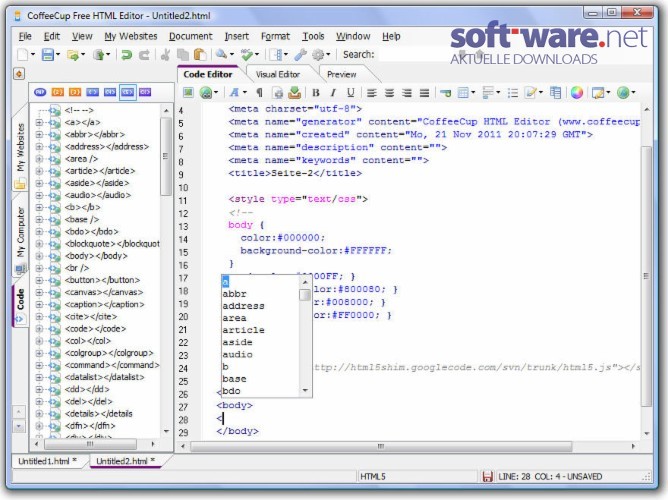Image resolution: width=668 pixels, height=500 pixels.
Task: Align text center
Action: pyautogui.click(x=389, y=92)
